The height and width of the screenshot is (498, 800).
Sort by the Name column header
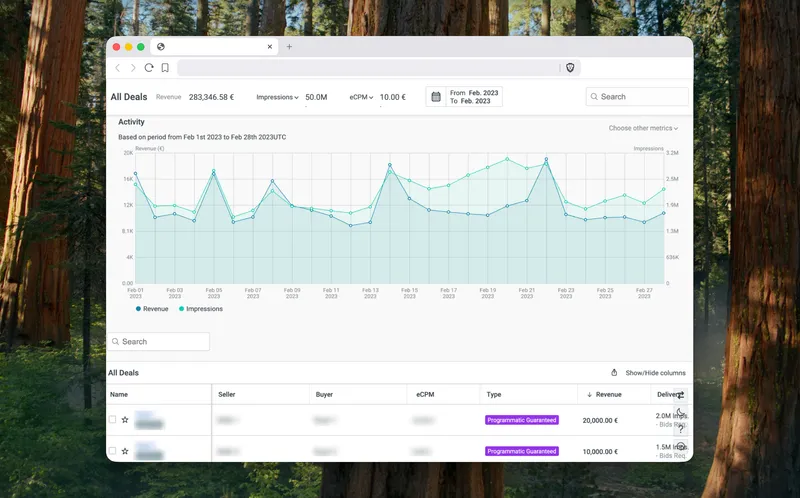pyautogui.click(x=119, y=394)
